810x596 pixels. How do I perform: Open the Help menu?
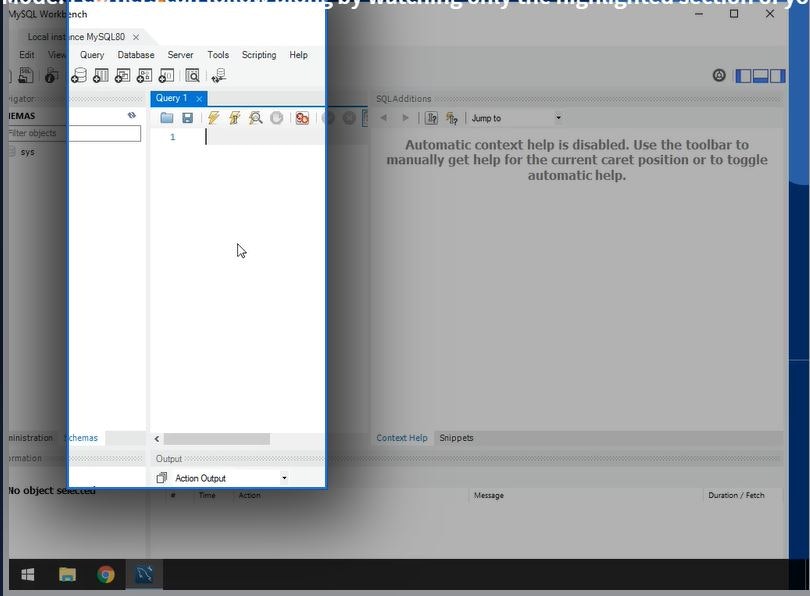tap(298, 55)
